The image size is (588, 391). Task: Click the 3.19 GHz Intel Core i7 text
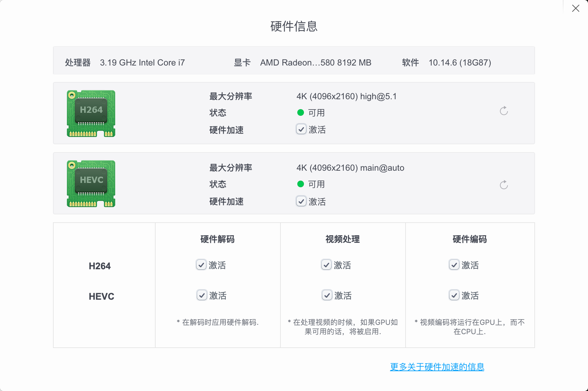click(x=142, y=63)
